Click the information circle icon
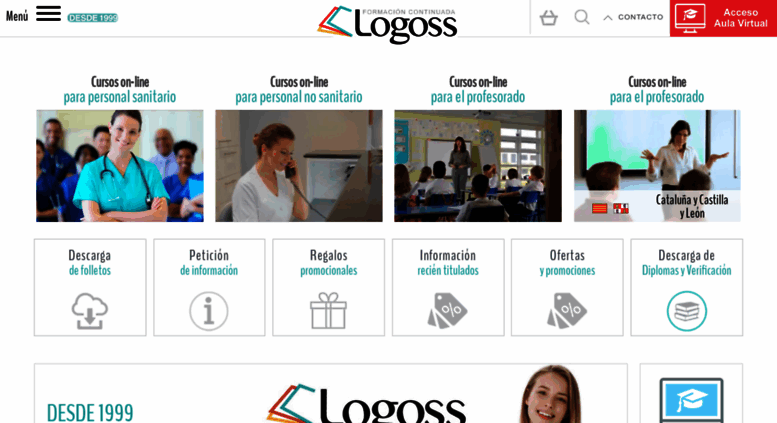 coord(209,311)
